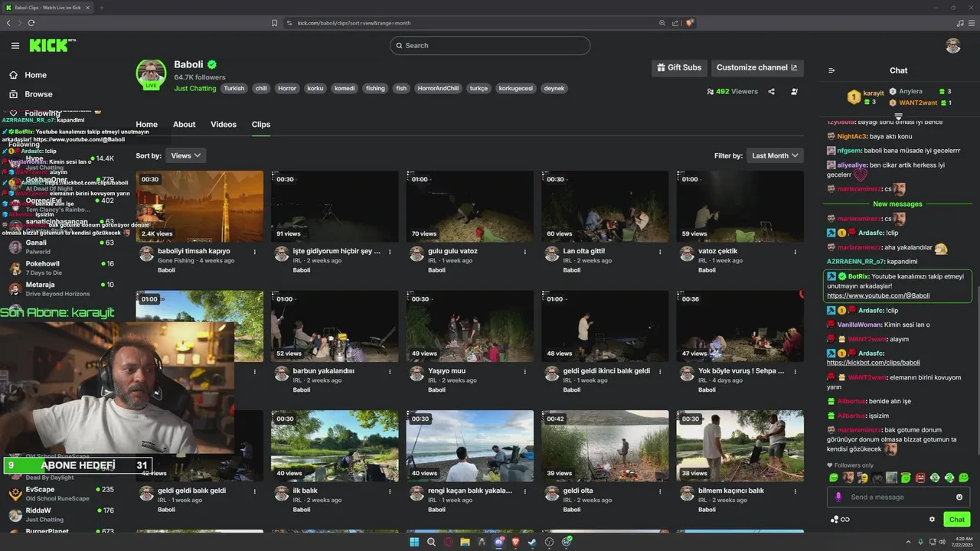The image size is (980, 551).
Task: Open options menu for 'işte gidiyorum hiçbir şey' clip
Action: [x=390, y=252]
